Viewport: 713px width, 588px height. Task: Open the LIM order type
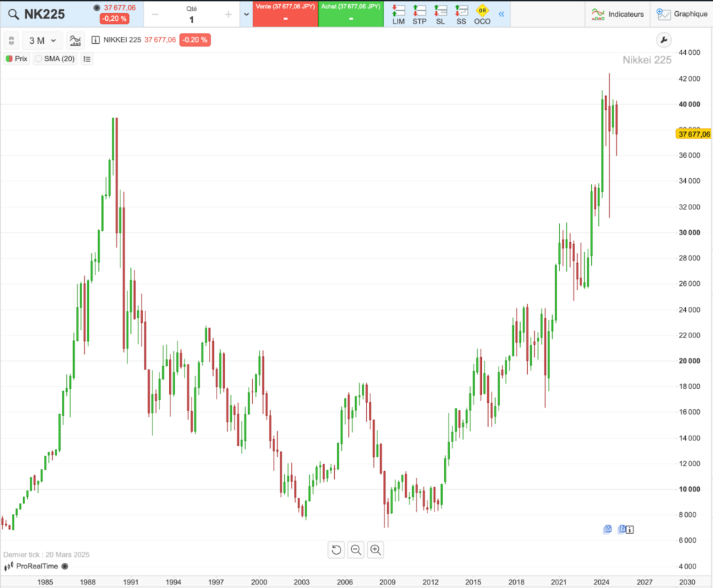(x=398, y=15)
